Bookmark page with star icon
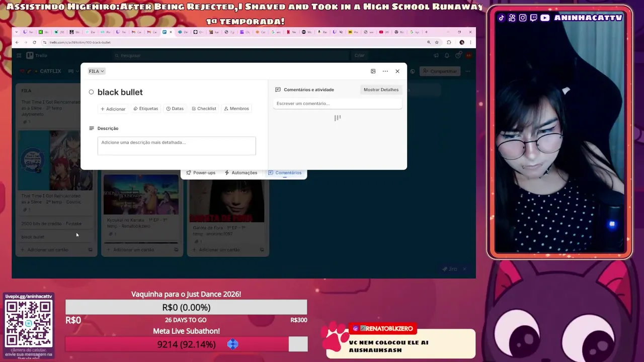 tap(437, 42)
